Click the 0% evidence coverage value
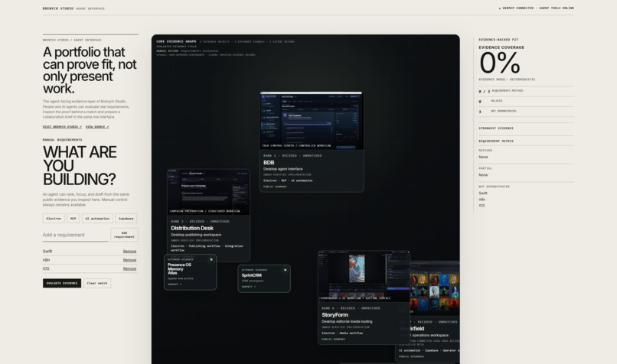This screenshot has width=617, height=364. pos(500,63)
